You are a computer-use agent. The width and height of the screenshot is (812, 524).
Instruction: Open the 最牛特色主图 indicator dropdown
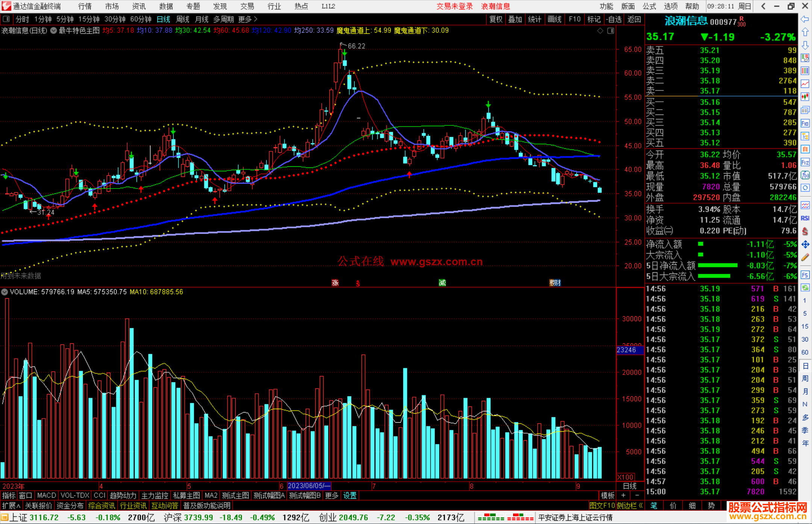(x=54, y=31)
